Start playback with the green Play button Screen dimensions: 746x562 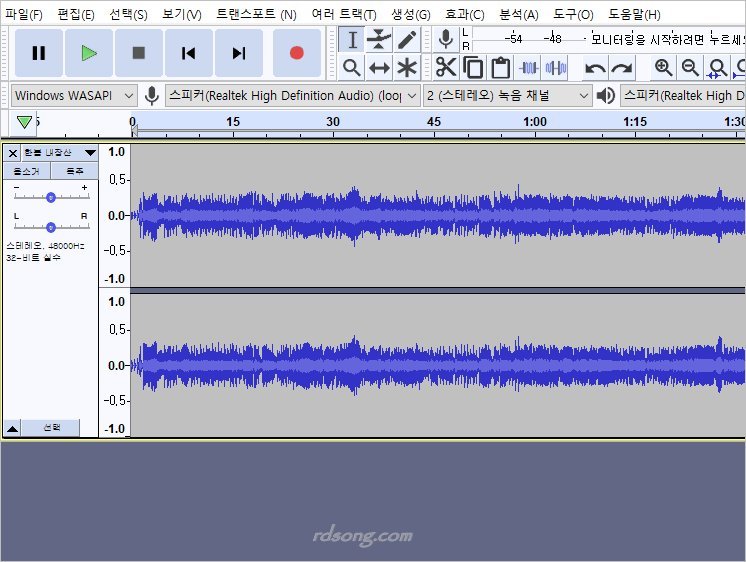point(89,53)
